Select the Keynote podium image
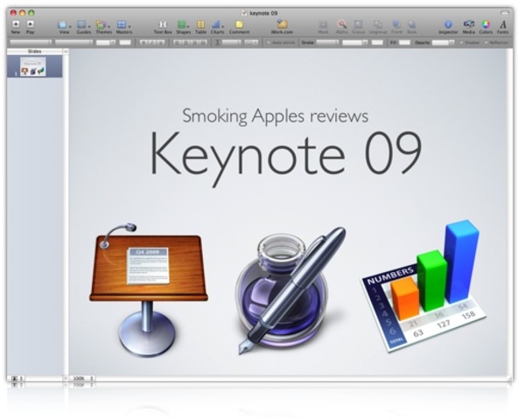The width and height of the screenshot is (518, 420). [x=149, y=290]
